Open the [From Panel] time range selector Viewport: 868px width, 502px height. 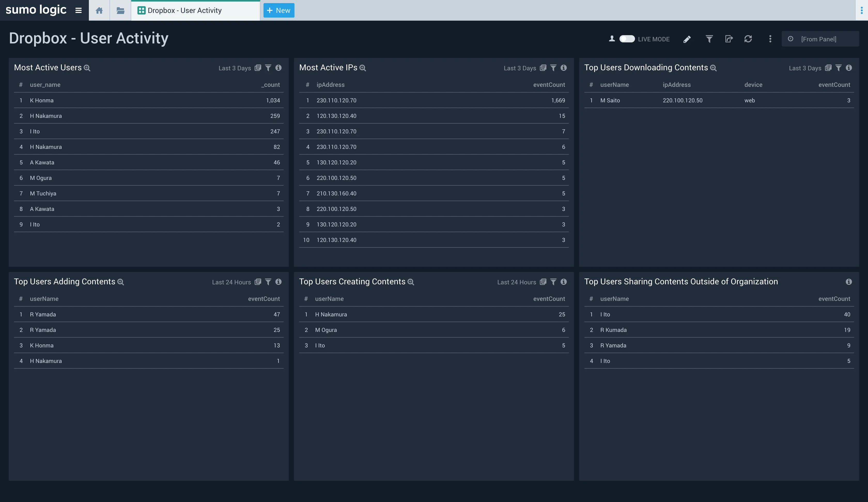pos(820,39)
